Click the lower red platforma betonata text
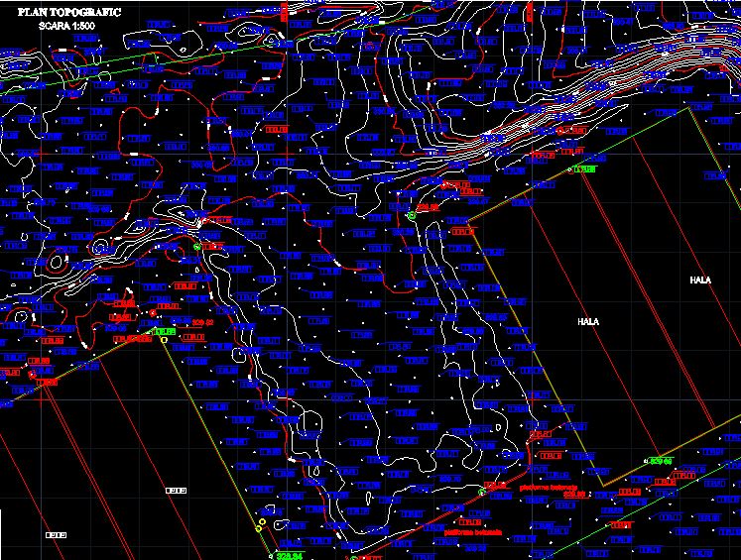 coord(472,532)
